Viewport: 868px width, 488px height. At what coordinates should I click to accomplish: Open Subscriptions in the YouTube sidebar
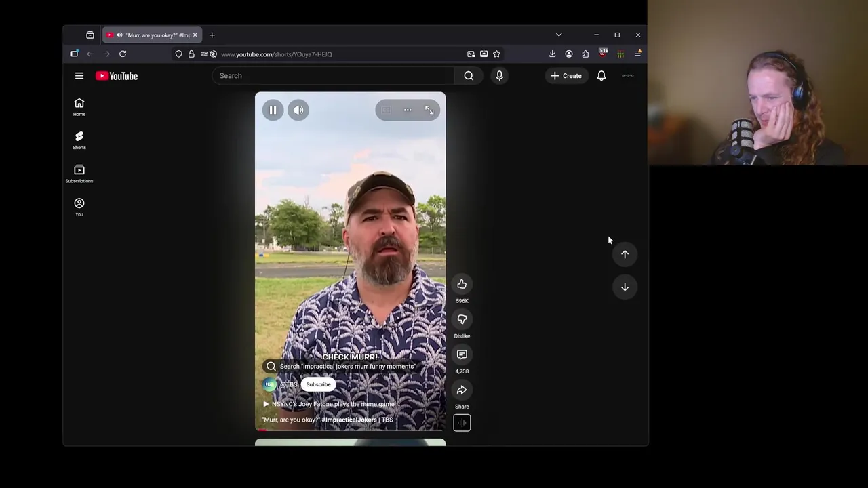point(79,174)
